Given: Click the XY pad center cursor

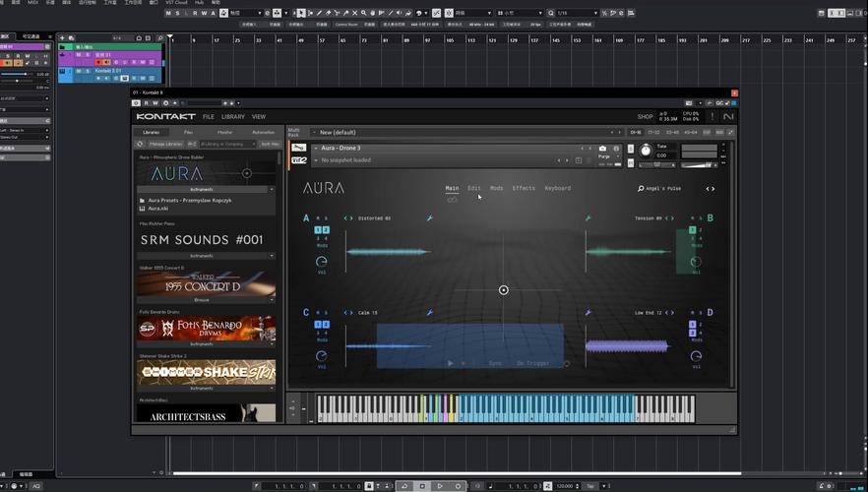Looking at the screenshot, I should click(x=503, y=290).
